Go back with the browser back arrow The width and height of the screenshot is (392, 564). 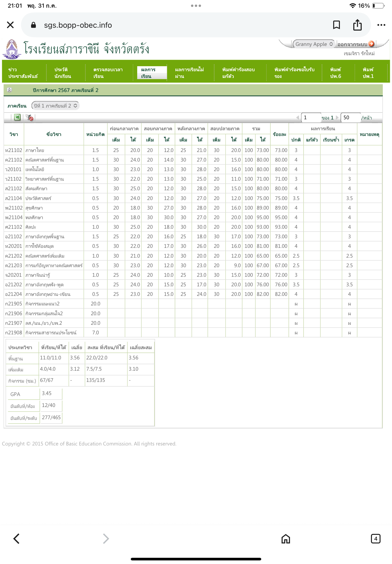[16, 539]
